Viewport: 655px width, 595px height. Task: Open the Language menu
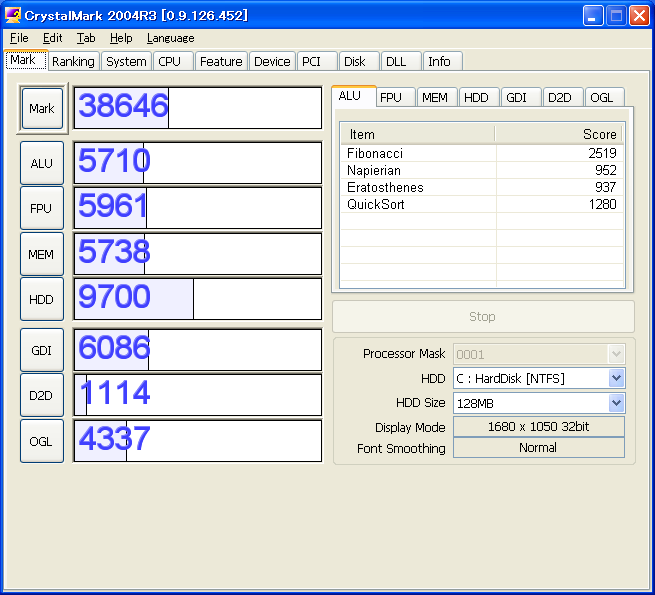(x=170, y=38)
